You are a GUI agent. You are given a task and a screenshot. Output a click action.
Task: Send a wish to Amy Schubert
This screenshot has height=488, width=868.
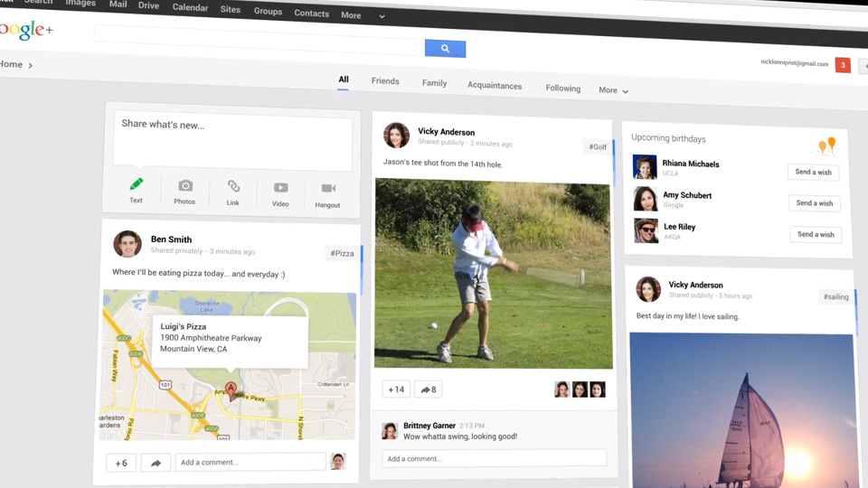click(x=815, y=203)
